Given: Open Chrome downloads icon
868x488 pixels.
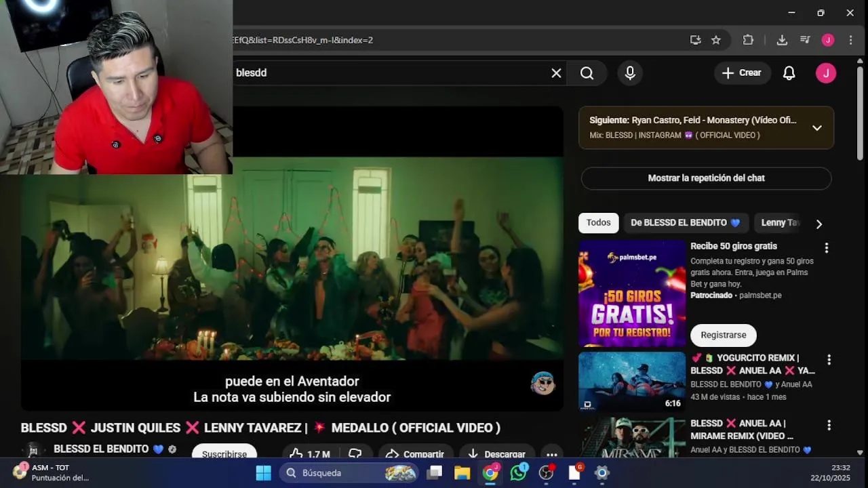Looking at the screenshot, I should click(782, 40).
